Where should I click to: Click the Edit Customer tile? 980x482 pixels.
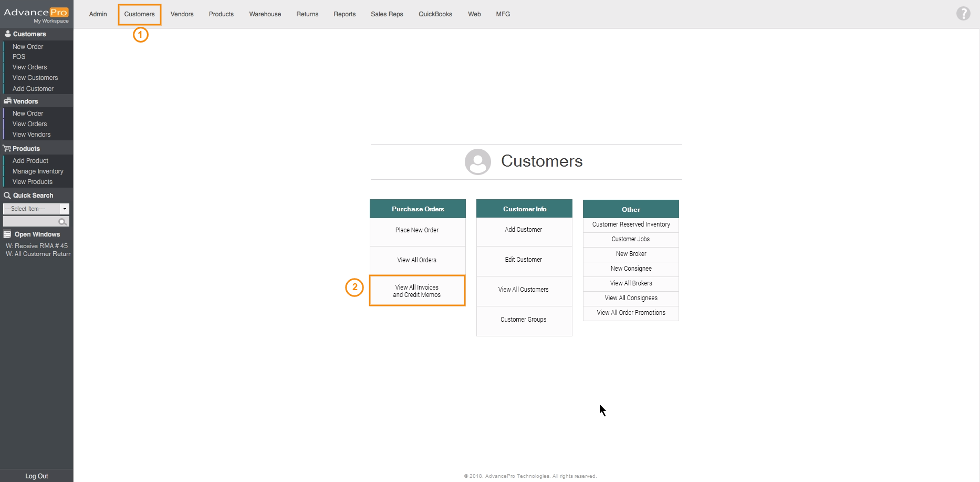click(x=524, y=260)
